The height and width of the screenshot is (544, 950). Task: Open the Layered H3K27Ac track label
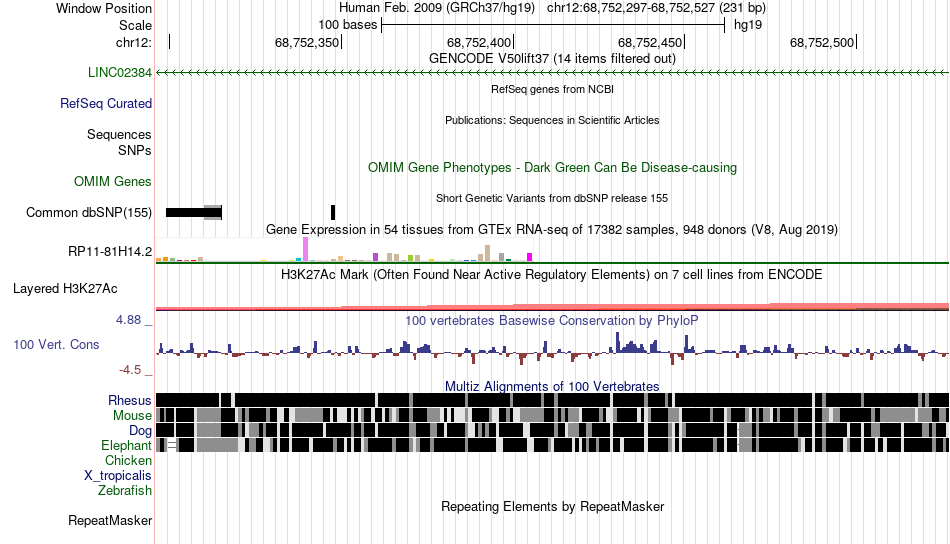pyautogui.click(x=65, y=288)
